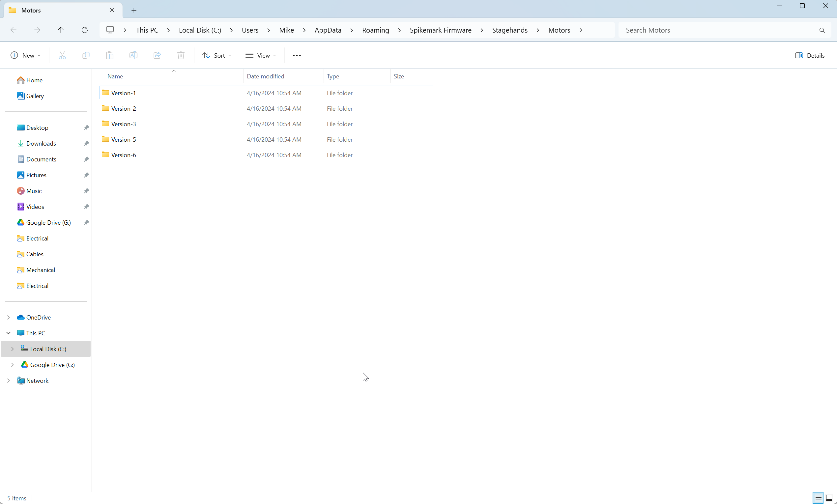Click the PC icon in the address bar
This screenshot has height=504, width=837.
pyautogui.click(x=110, y=30)
